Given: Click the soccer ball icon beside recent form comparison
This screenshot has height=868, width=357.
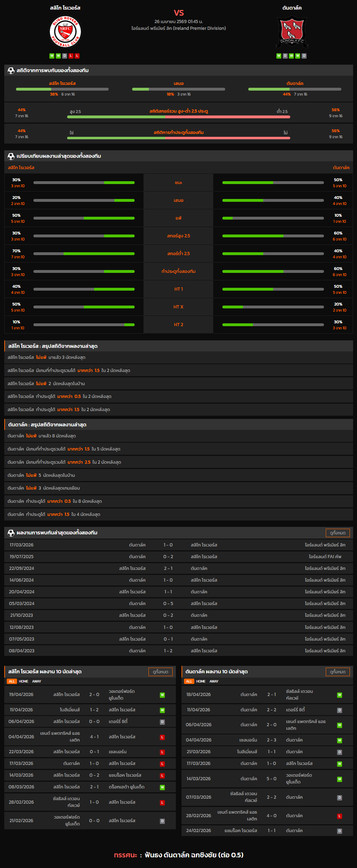Looking at the screenshot, I should coord(11,156).
